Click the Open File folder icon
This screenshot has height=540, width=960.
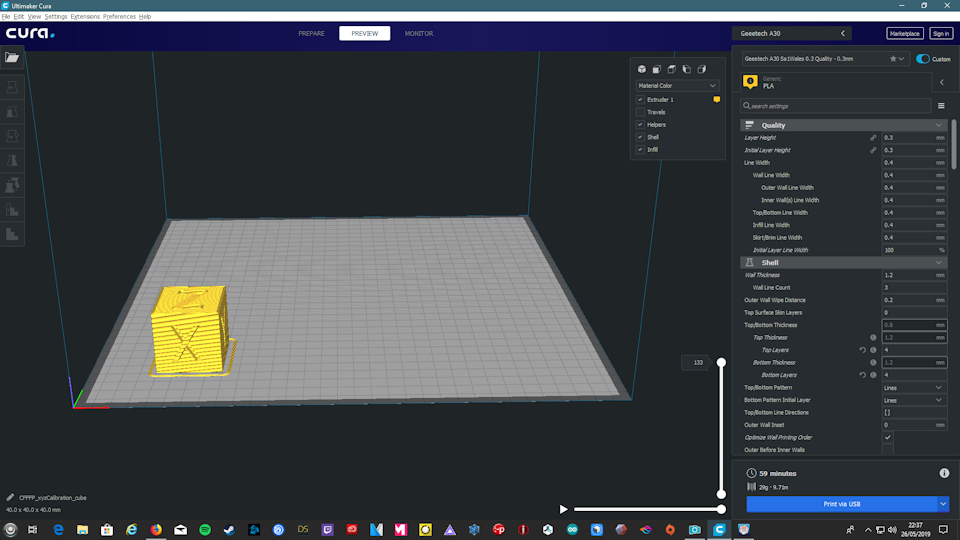tap(12, 58)
